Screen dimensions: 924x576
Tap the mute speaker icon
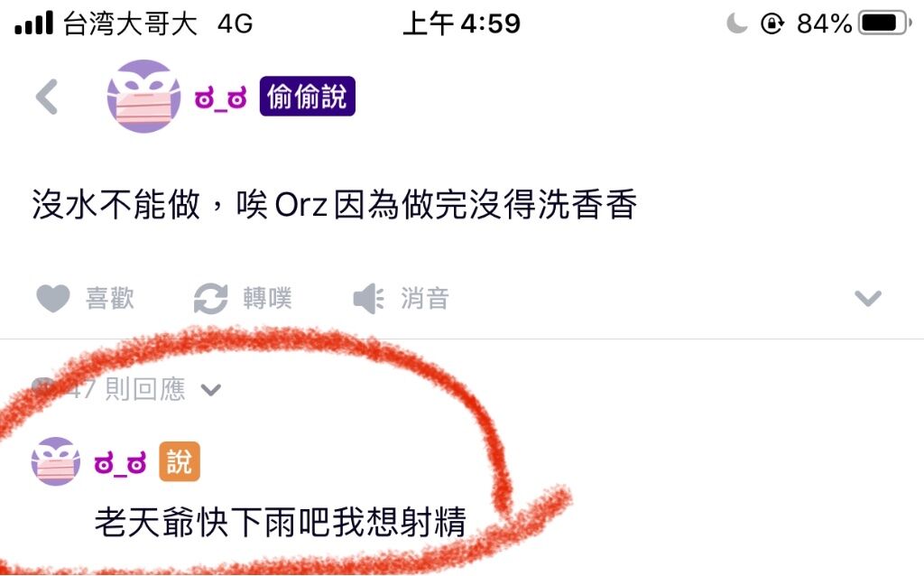pos(369,298)
